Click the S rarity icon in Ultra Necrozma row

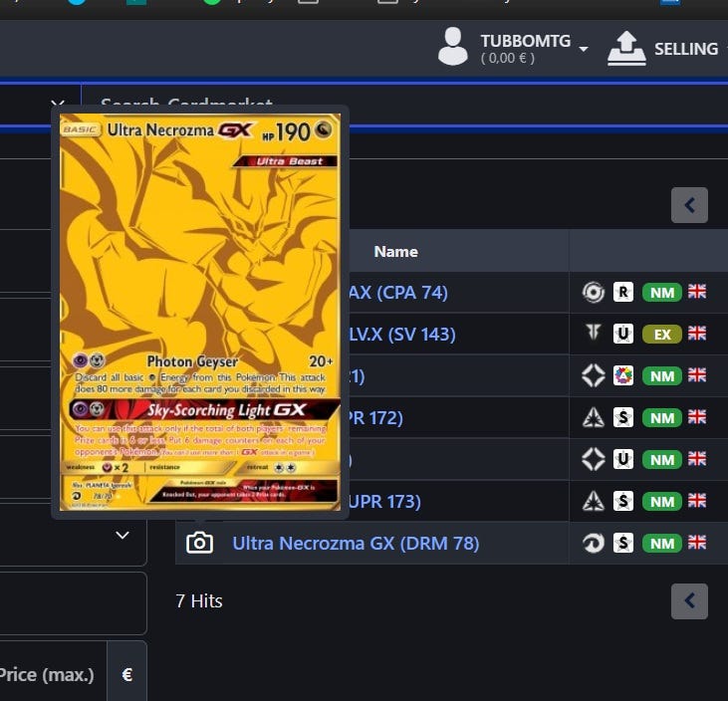coord(623,543)
